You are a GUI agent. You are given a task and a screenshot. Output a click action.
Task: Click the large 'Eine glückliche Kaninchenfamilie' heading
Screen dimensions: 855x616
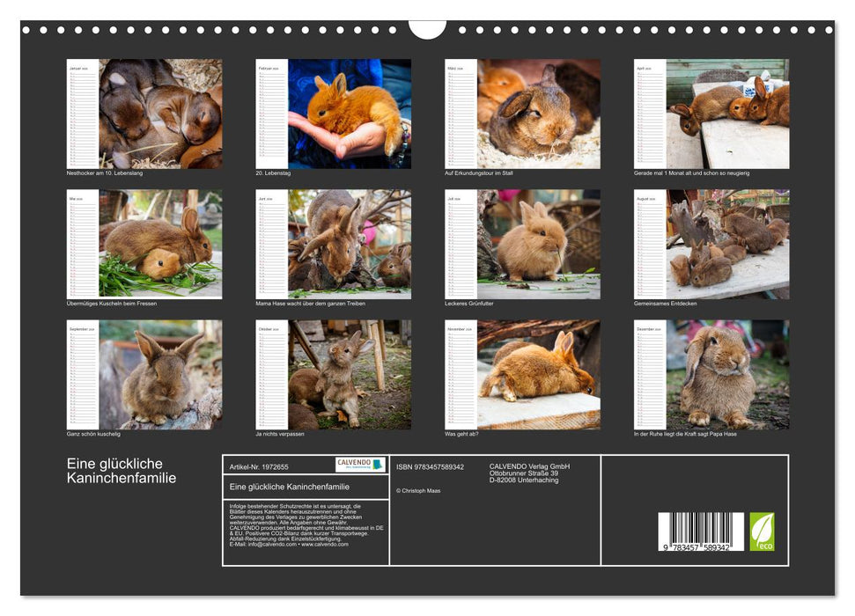[122, 471]
